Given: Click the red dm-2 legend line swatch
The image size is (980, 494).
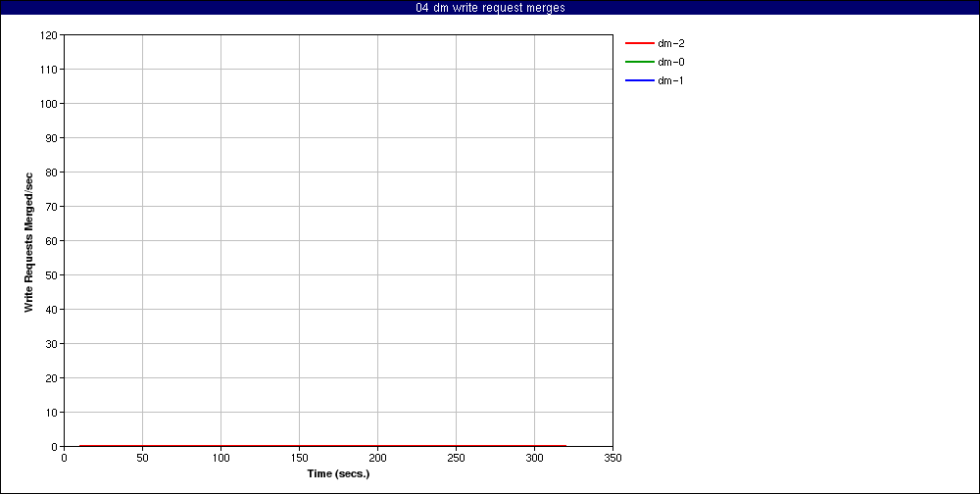Looking at the screenshot, I should click(639, 43).
